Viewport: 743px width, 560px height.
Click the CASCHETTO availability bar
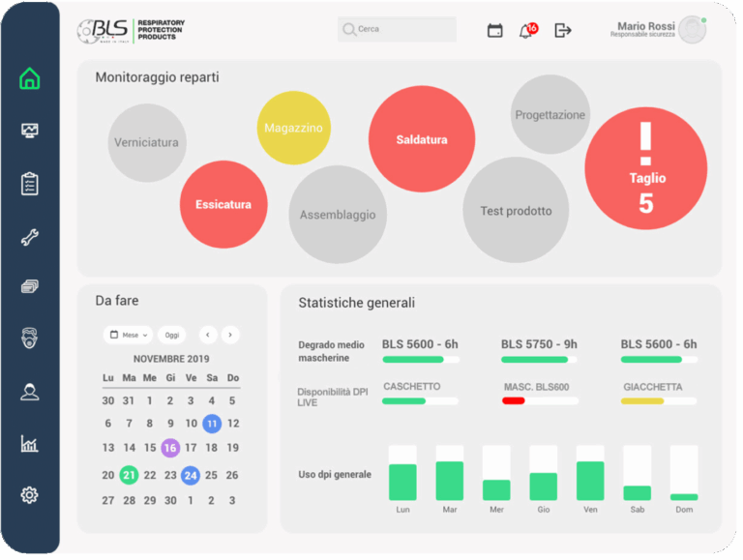click(x=420, y=401)
